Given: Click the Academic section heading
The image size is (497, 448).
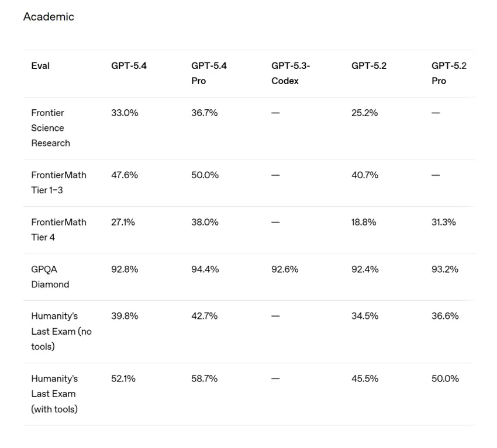Looking at the screenshot, I should coord(49,17).
